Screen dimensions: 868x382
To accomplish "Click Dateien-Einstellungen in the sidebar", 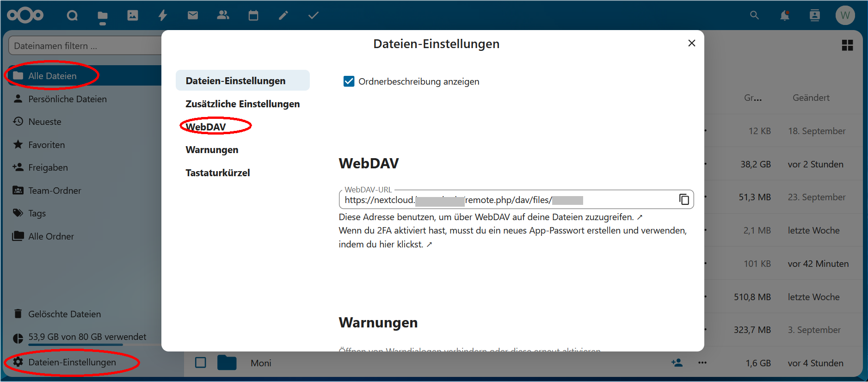I will tap(72, 362).
